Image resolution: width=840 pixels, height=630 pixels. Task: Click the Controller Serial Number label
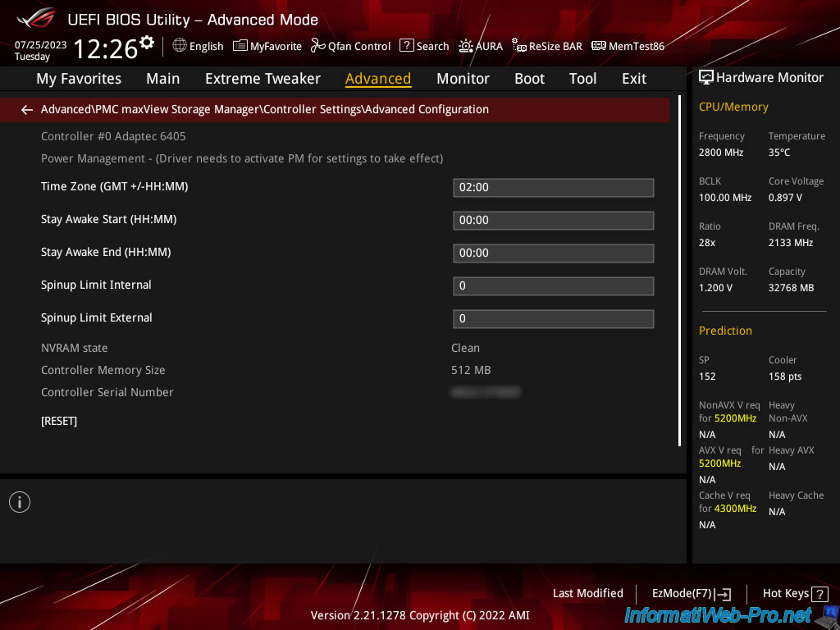[x=107, y=392]
